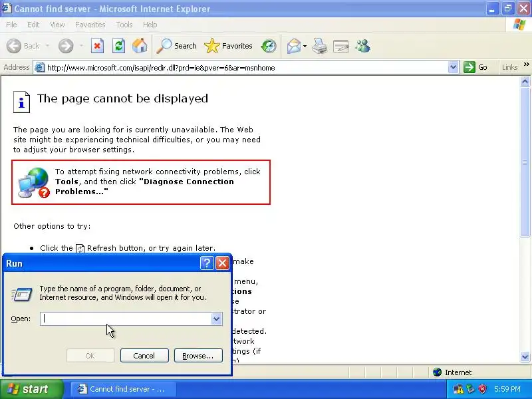Viewport: 532px width, 399px height.
Task: Click the inline Refresh icon in the list
Action: click(x=80, y=248)
